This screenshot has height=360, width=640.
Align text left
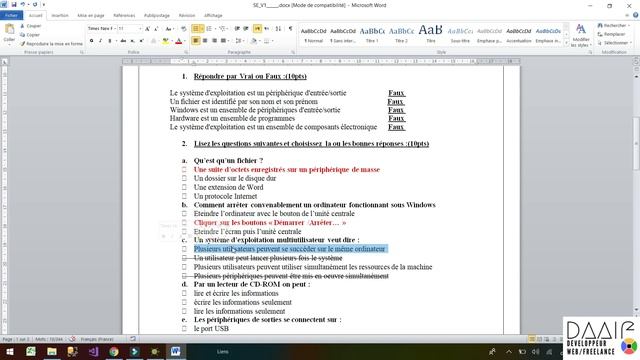pos(196,41)
